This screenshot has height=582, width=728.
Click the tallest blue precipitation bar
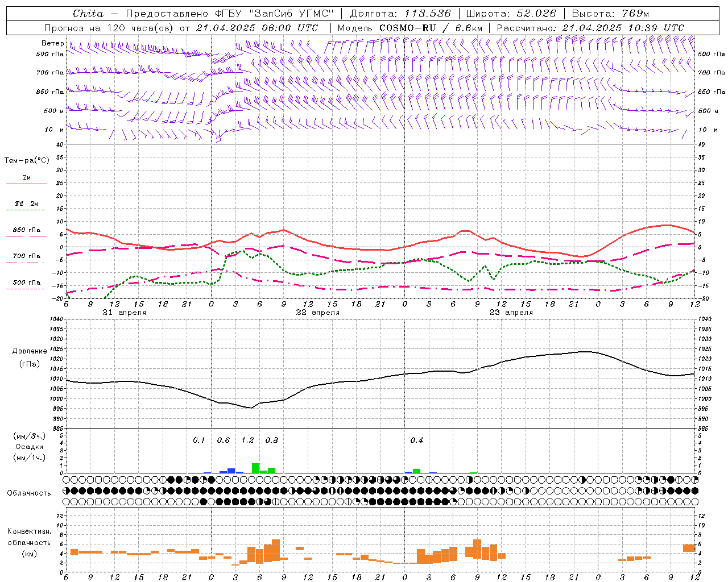click(231, 471)
